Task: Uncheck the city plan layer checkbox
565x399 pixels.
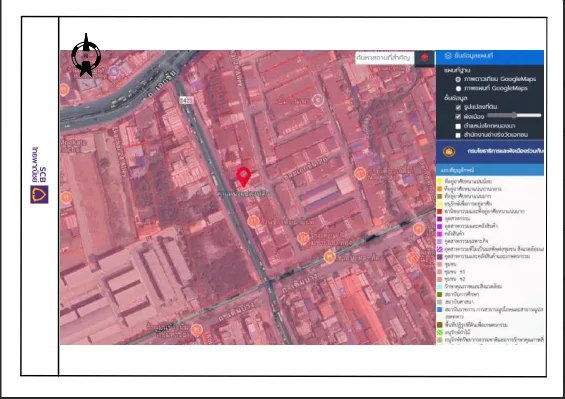Action: pos(458,117)
